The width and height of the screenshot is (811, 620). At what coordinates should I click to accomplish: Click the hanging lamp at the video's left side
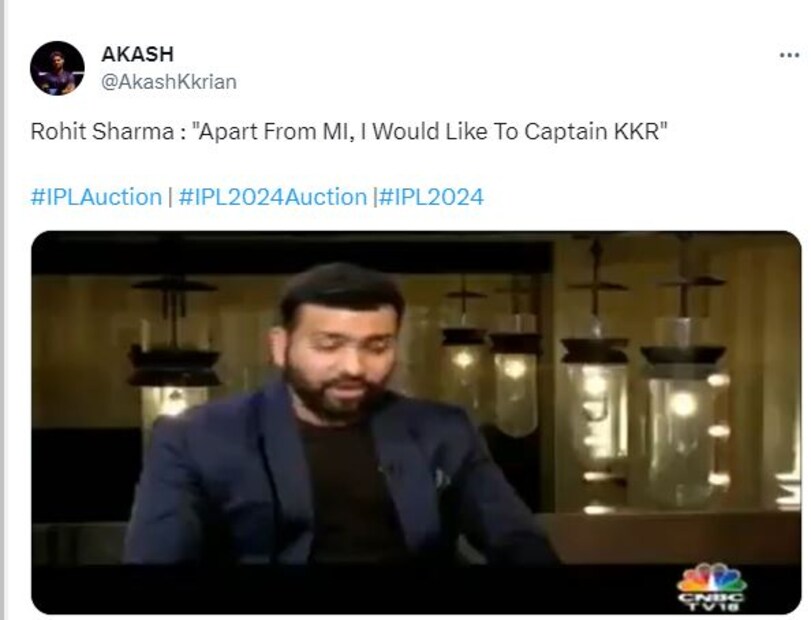tap(173, 352)
